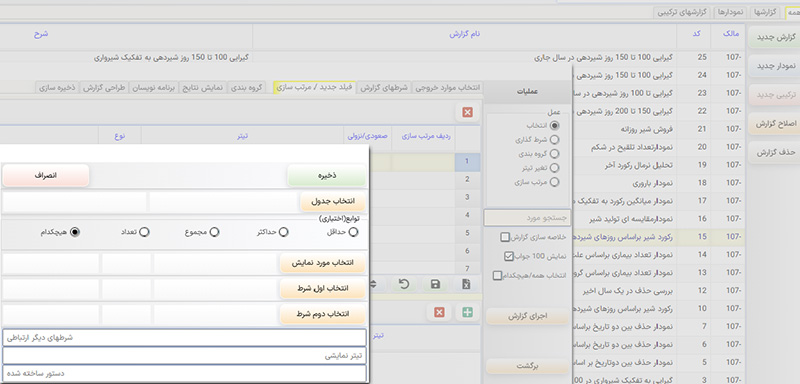The height and width of the screenshot is (384, 800).
Task: Focus the جستجو مورد search field
Action: [x=528, y=218]
